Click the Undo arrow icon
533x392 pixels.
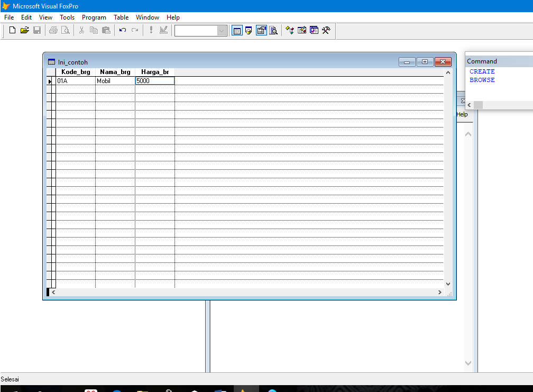click(x=122, y=30)
